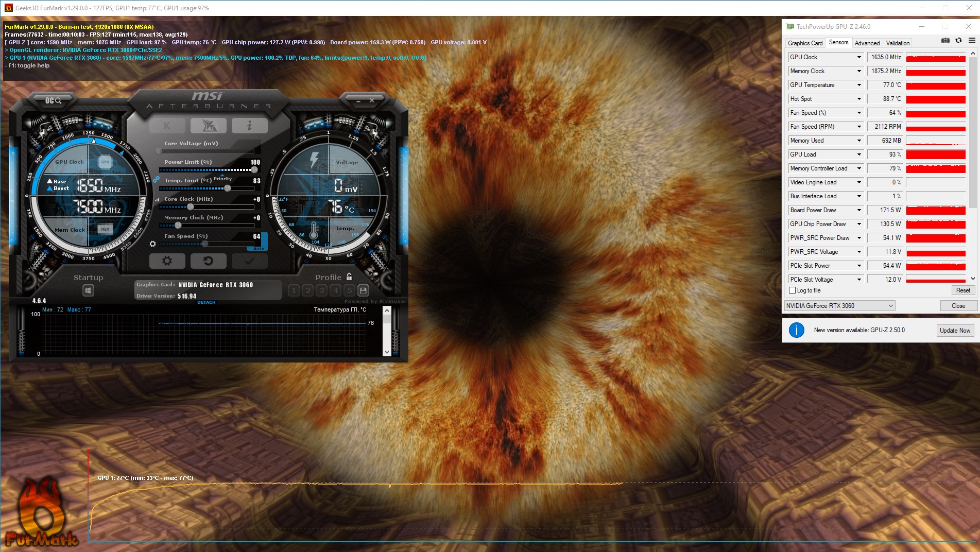Click the Hot Spot 88.7 °C value field
Viewport: 980px width, 552px height.
tap(885, 99)
